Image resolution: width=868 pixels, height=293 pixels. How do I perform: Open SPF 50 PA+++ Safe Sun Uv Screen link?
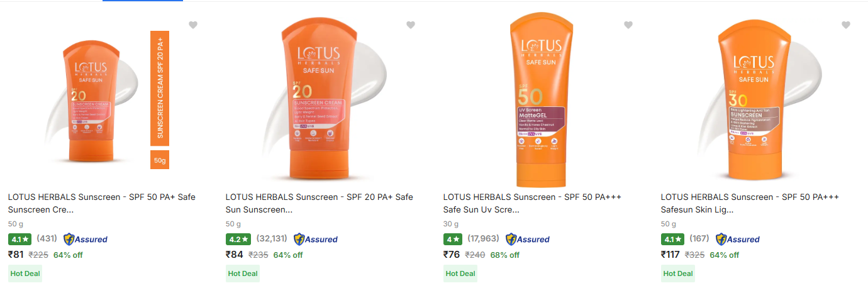pyautogui.click(x=532, y=202)
